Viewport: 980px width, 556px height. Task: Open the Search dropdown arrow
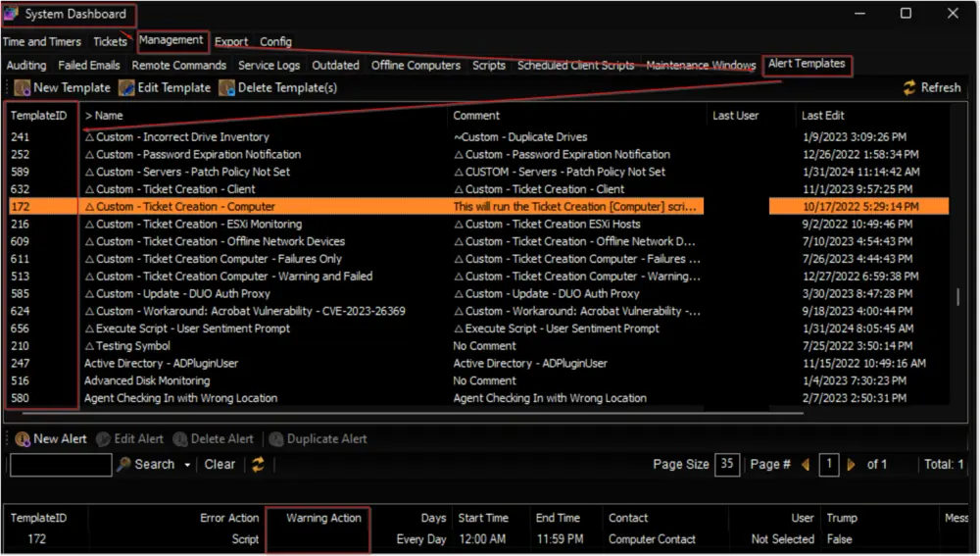point(187,466)
